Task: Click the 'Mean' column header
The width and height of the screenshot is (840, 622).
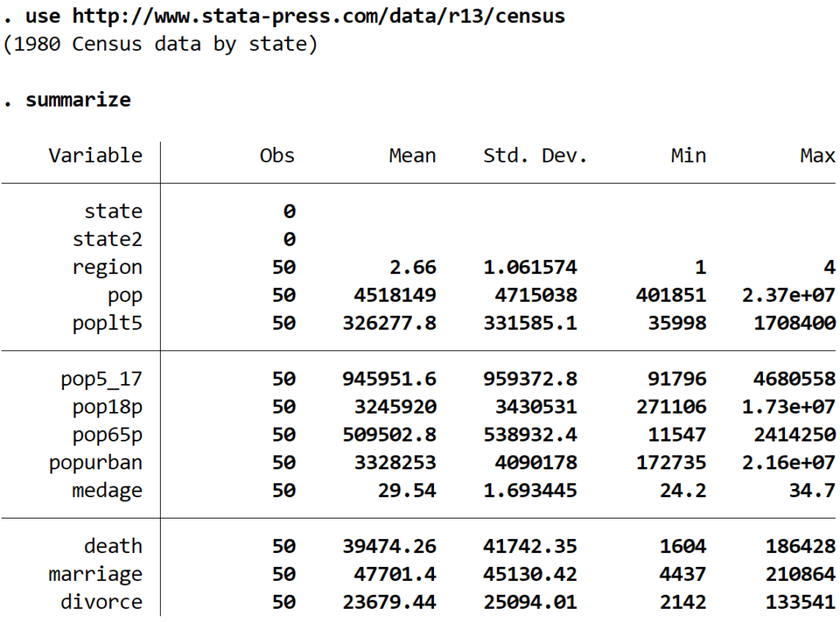Action: (413, 155)
